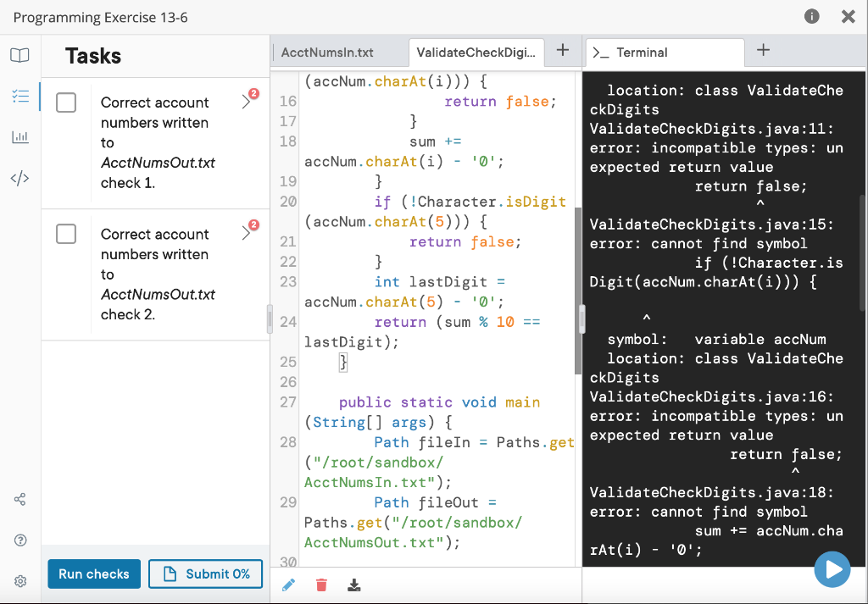Check off the first AcctNumsOut.txt task
Screen dimensions: 868x604
click(65, 103)
